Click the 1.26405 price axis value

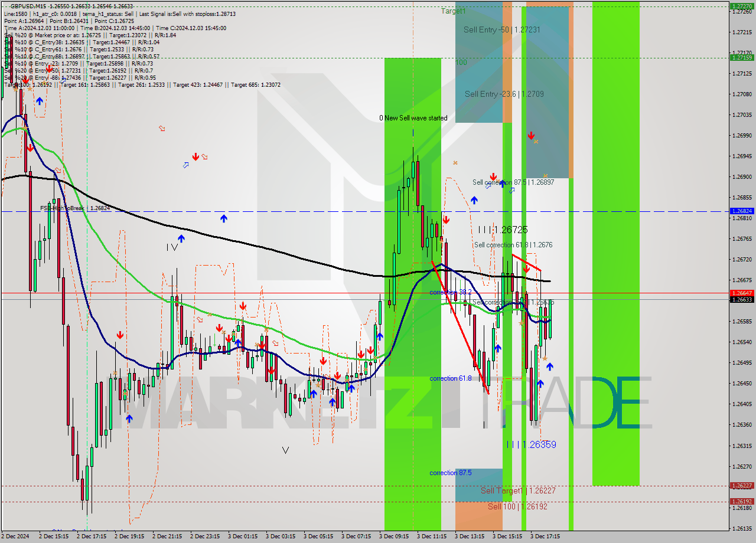click(742, 404)
